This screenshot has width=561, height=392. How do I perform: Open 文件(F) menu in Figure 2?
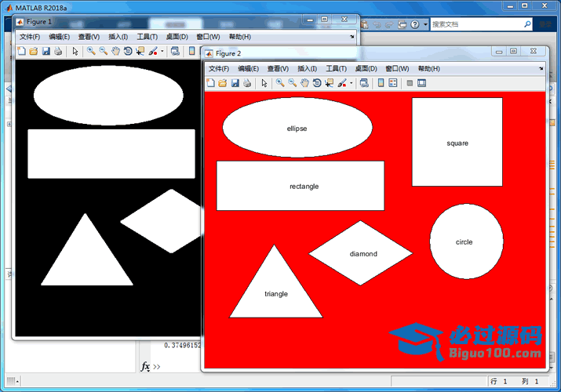[x=219, y=69]
